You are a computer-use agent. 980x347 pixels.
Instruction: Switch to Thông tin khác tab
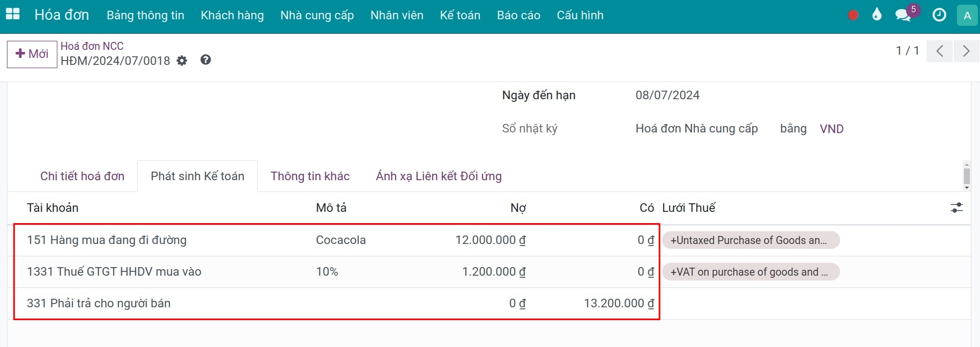[310, 176]
